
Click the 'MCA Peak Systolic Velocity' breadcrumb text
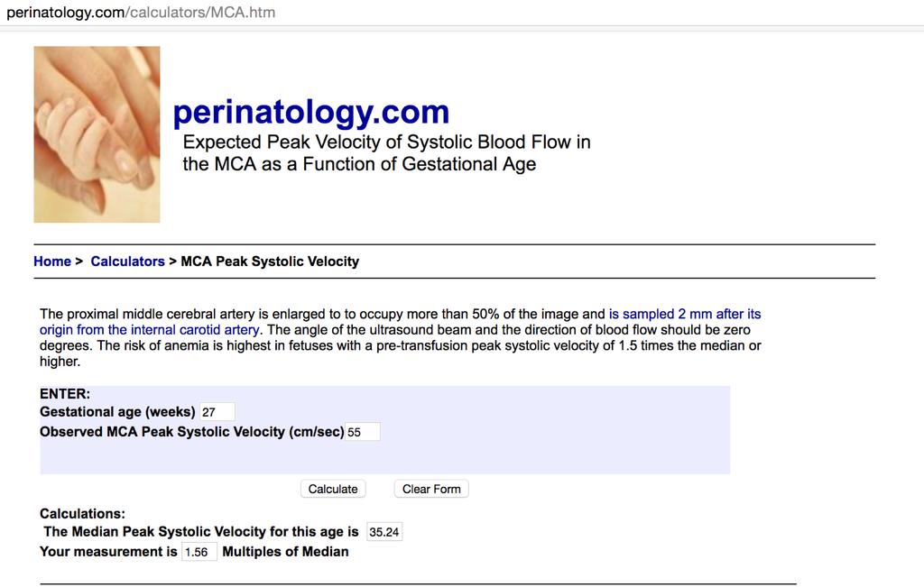[270, 261]
